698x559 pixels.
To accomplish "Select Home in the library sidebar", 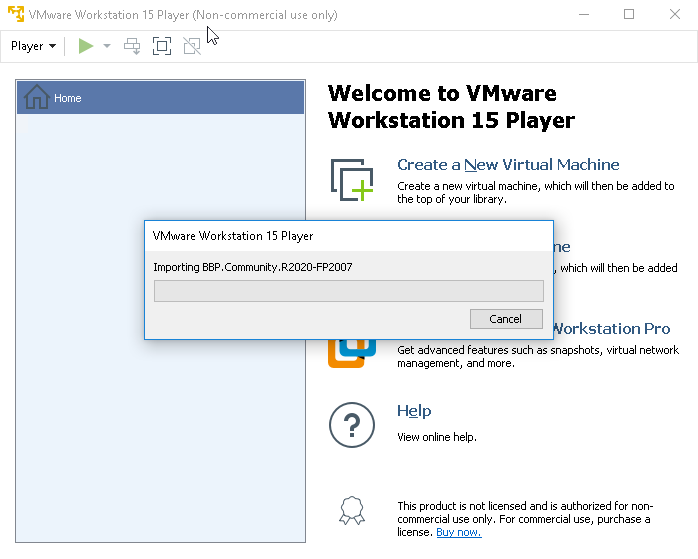I will [x=161, y=97].
